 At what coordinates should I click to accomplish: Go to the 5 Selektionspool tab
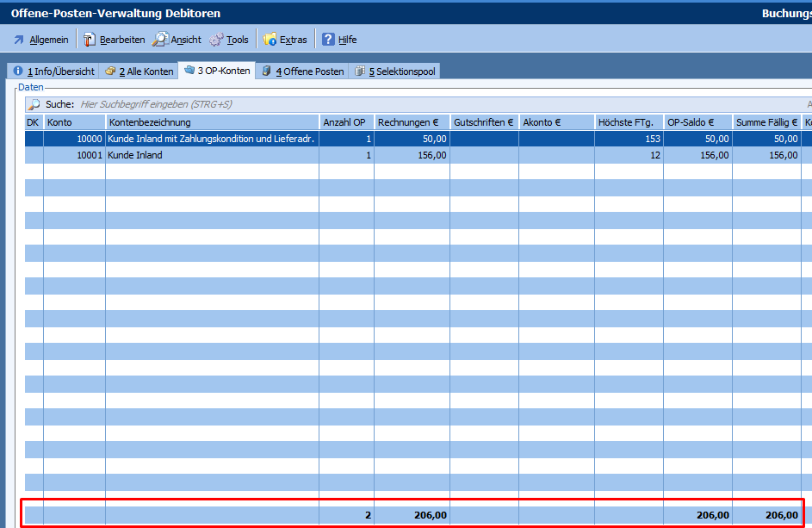tap(396, 71)
